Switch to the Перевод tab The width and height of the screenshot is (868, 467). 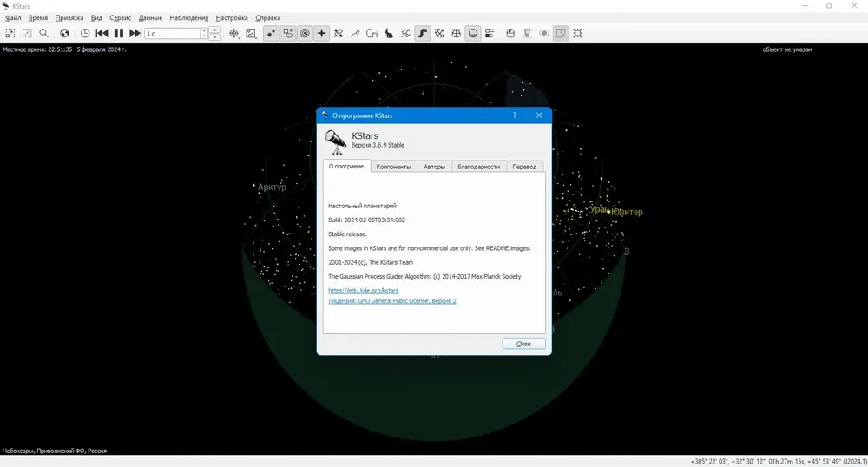pyautogui.click(x=524, y=167)
